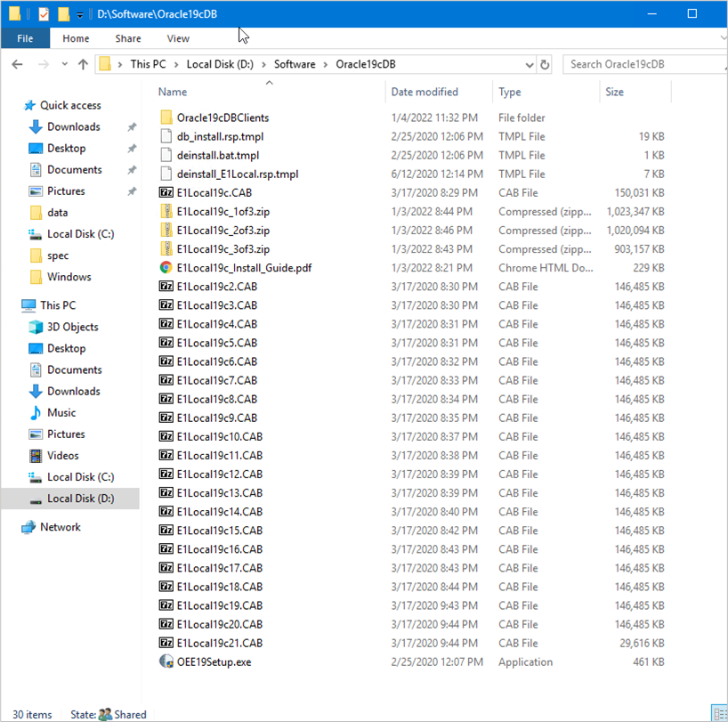
Task: Click the Chrome HTML Do... type cell
Action: 546,267
